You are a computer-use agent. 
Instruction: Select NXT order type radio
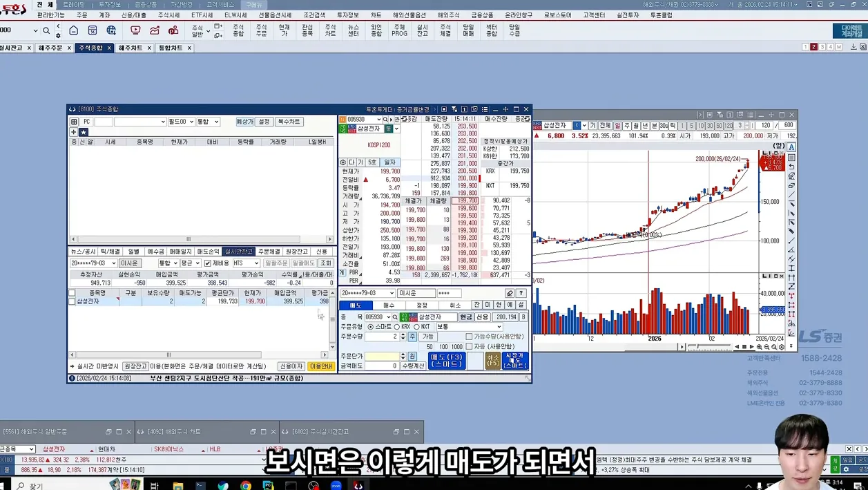(416, 327)
